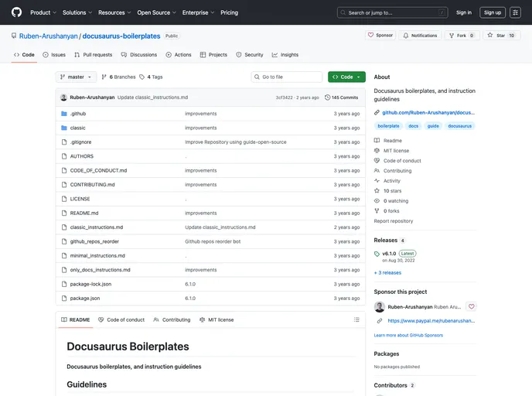Image resolution: width=532 pixels, height=396 pixels.
Task: Click the 'Github repos reorder bot' commit message
Action: click(213, 241)
